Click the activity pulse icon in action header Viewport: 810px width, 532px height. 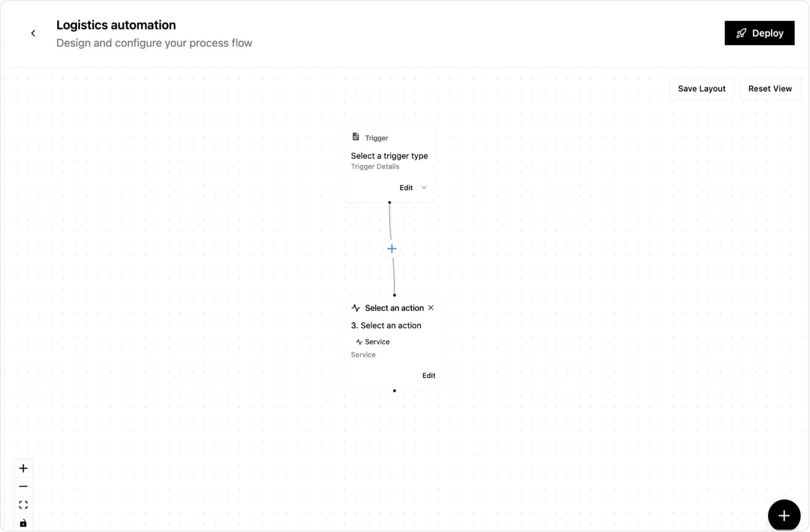[356, 308]
